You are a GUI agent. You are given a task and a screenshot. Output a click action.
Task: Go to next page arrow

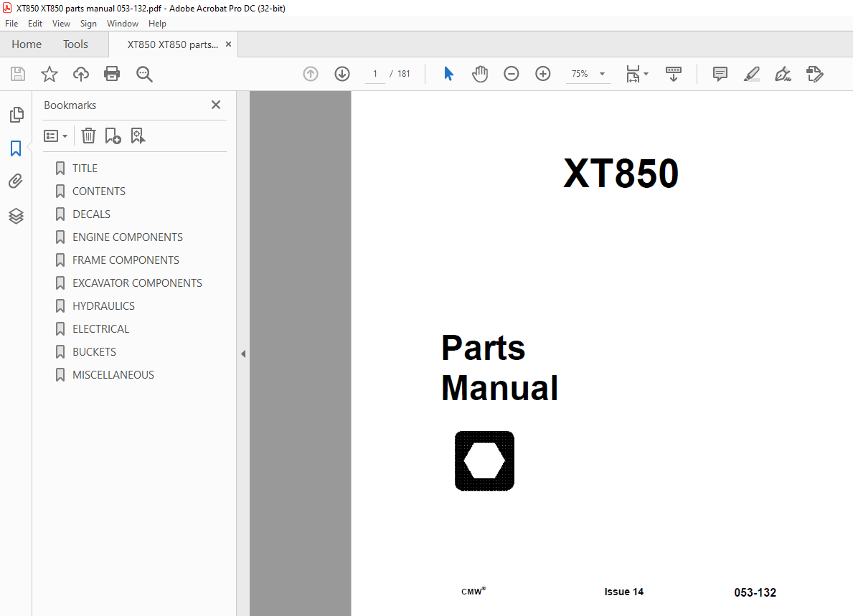click(x=342, y=74)
